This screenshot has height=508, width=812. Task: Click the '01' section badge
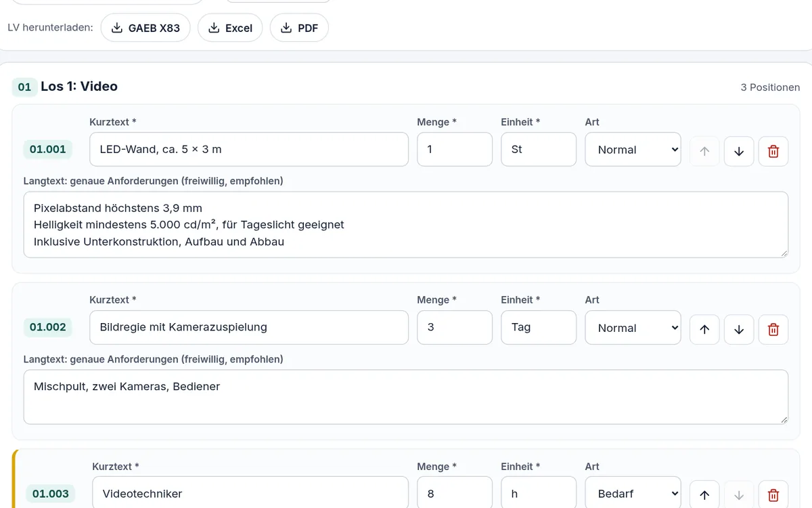point(24,87)
